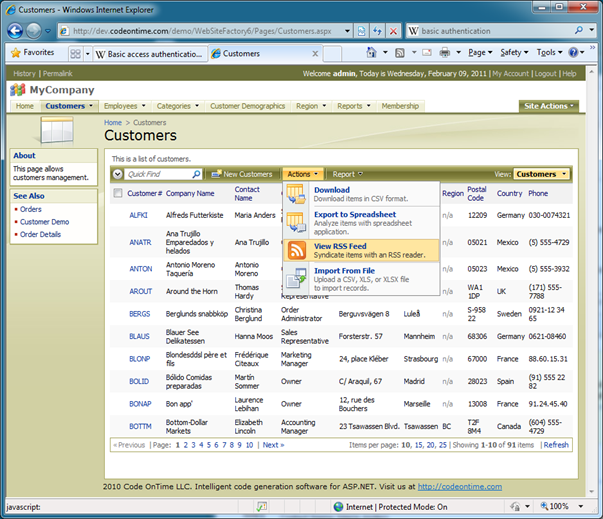Select Import From File menu entry
This screenshot has height=519, width=603.
pos(361,279)
